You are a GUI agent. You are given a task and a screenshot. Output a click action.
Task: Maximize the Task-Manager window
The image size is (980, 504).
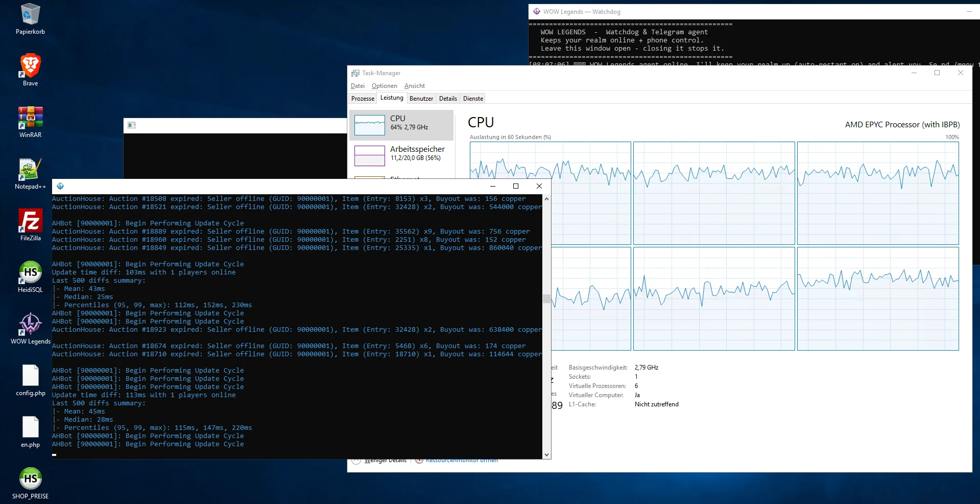[x=937, y=73]
